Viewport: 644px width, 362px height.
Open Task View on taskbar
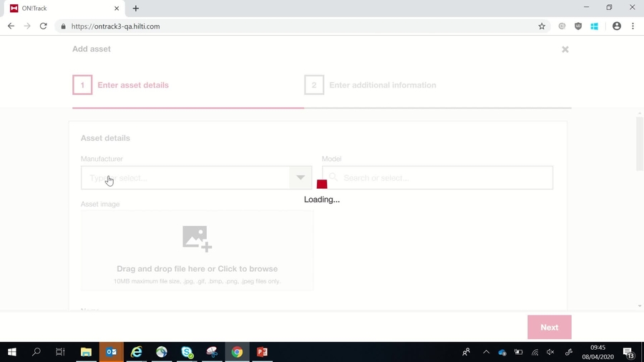click(x=60, y=352)
